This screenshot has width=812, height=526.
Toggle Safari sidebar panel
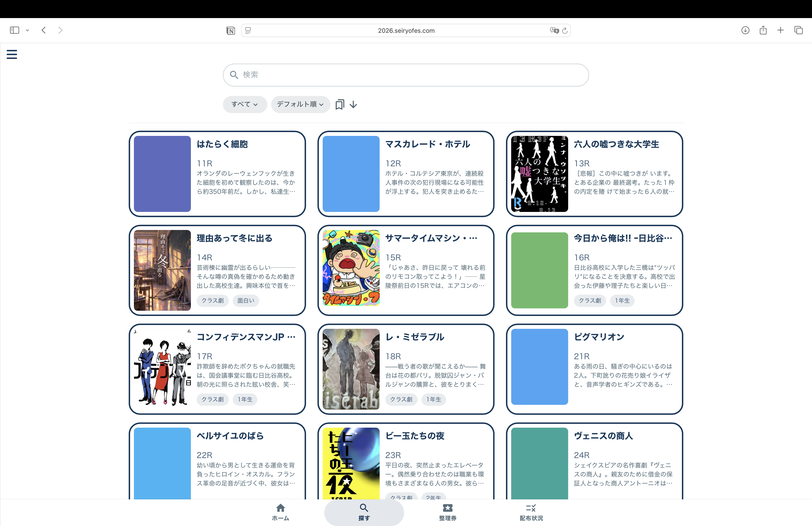click(14, 30)
